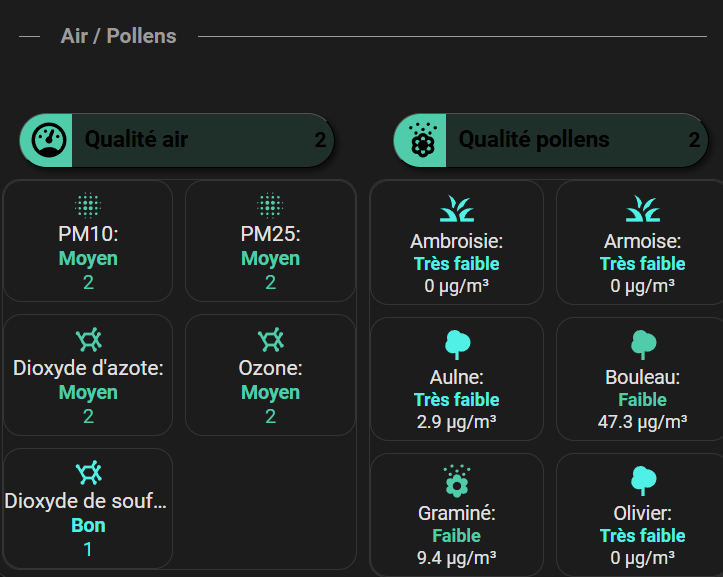
Task: Click the flower pollen icon above Graminé
Action: (456, 481)
